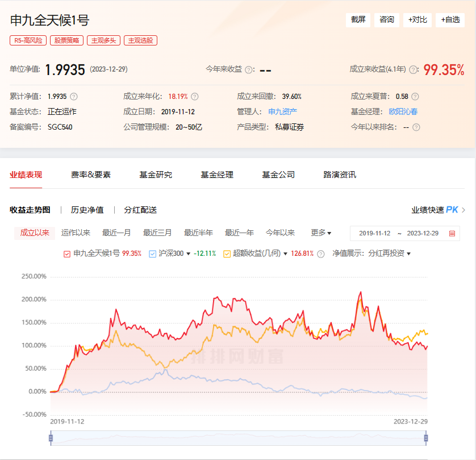Screen dimensions: 476x460
Task: Open fund manager link 欧阳沁春
Action: click(403, 112)
